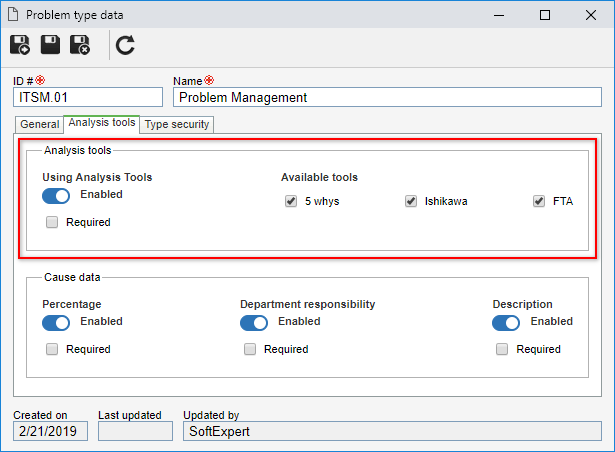Check Required under Description
The width and height of the screenshot is (615, 452).
click(502, 349)
